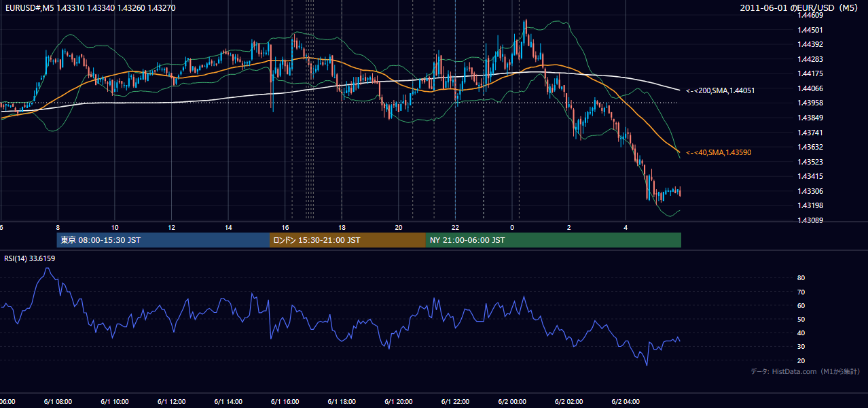Click the 6/1 10:00 time label
Image resolution: width=868 pixels, height=408 pixels.
point(115,401)
